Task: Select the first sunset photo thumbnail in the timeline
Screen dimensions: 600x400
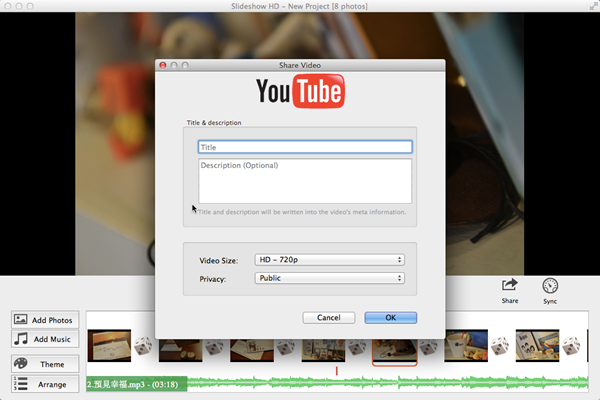Action: tap(109, 346)
